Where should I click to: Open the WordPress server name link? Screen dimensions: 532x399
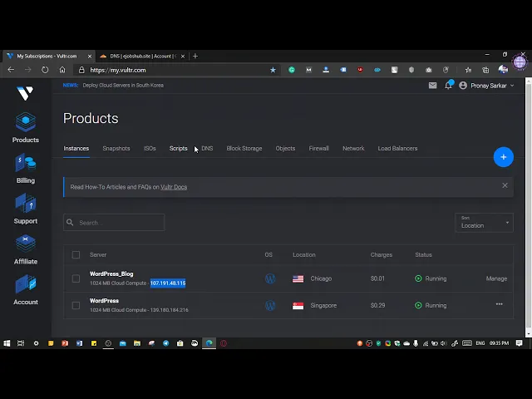[x=104, y=301]
